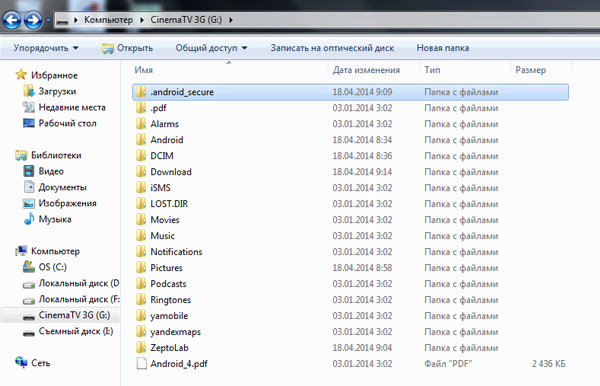Click the Movies folder icon
600x386 pixels.
(141, 220)
